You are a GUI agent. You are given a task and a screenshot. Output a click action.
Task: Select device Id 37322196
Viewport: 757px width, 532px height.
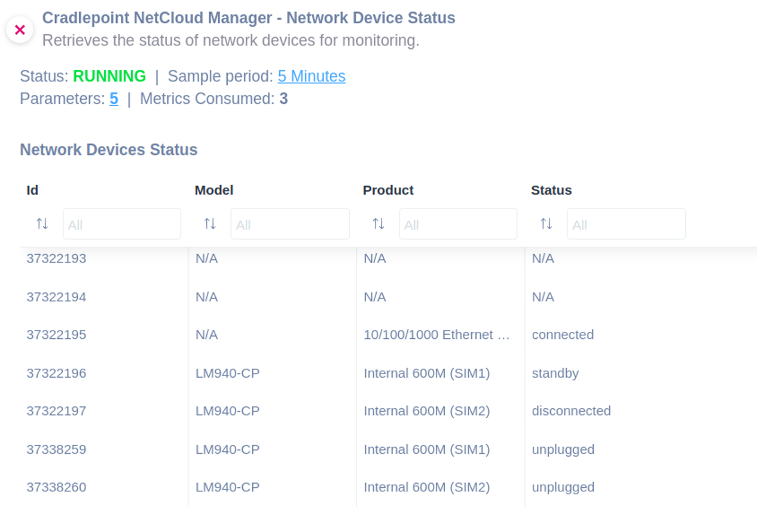56,374
